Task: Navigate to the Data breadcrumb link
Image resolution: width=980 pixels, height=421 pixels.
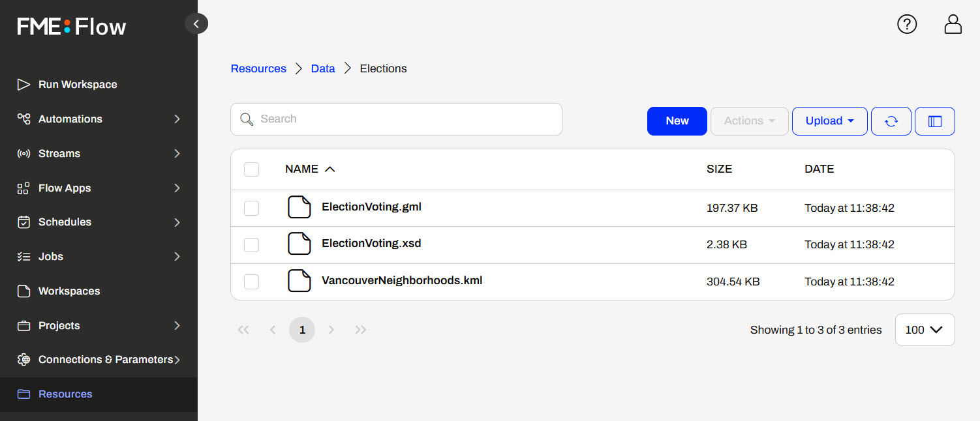Action: [x=323, y=68]
